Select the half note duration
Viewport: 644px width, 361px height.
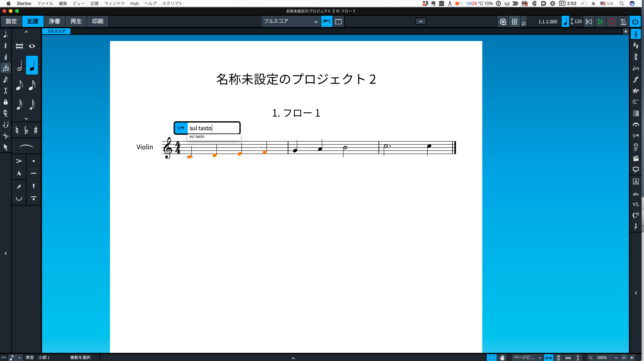tap(19, 65)
